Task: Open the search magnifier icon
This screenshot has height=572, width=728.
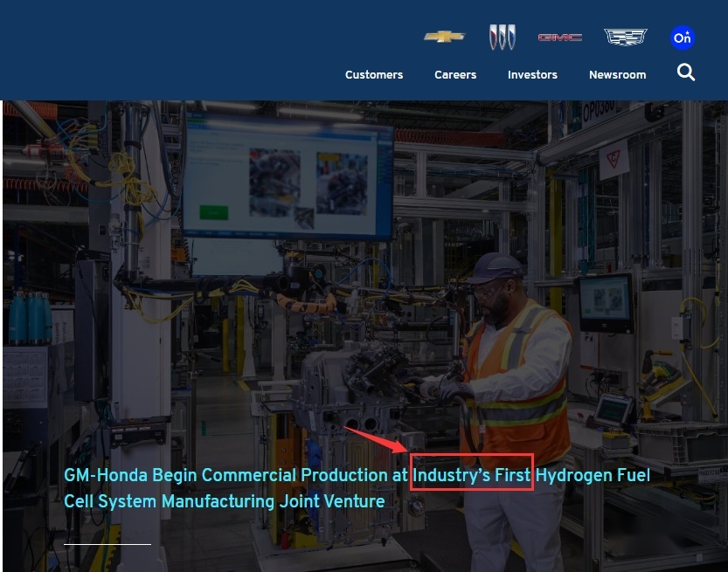Action: [x=686, y=72]
